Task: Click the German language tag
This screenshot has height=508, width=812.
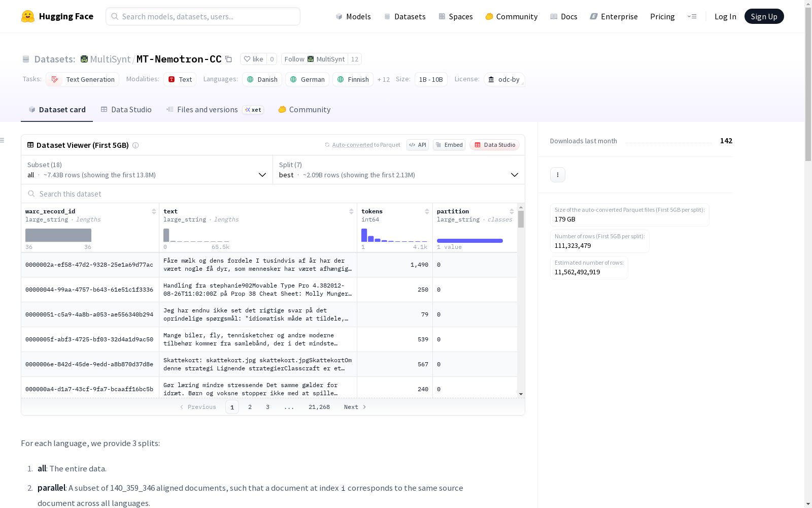Action: [307, 79]
